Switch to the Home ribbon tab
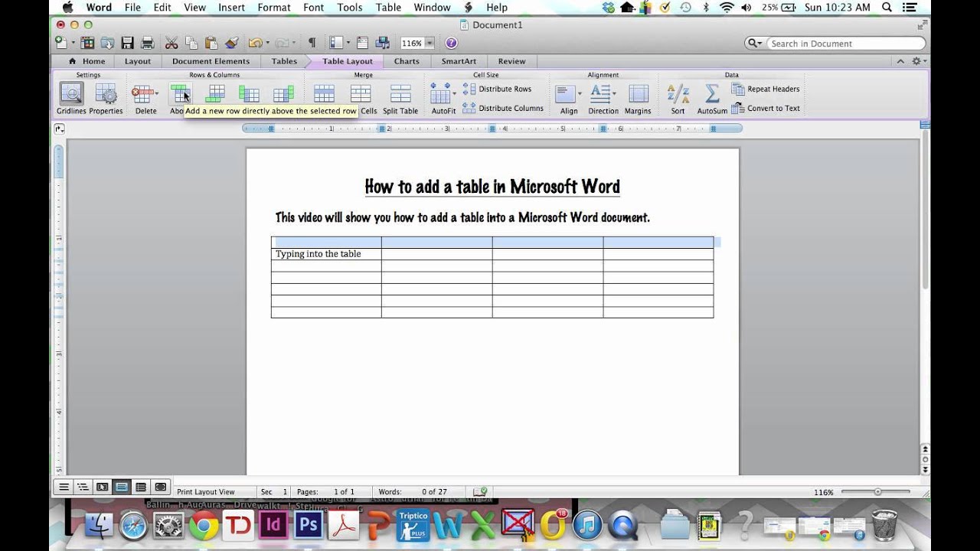 pos(87,61)
